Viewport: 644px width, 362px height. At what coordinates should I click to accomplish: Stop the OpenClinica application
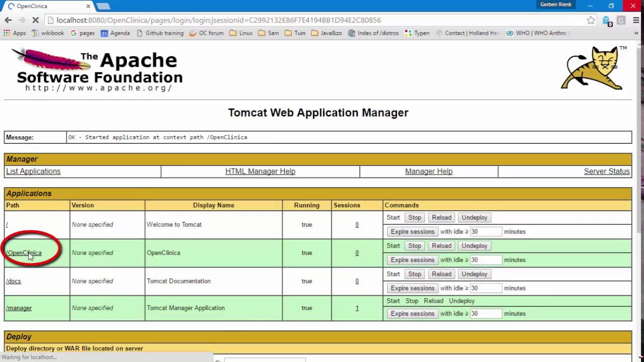pos(415,246)
